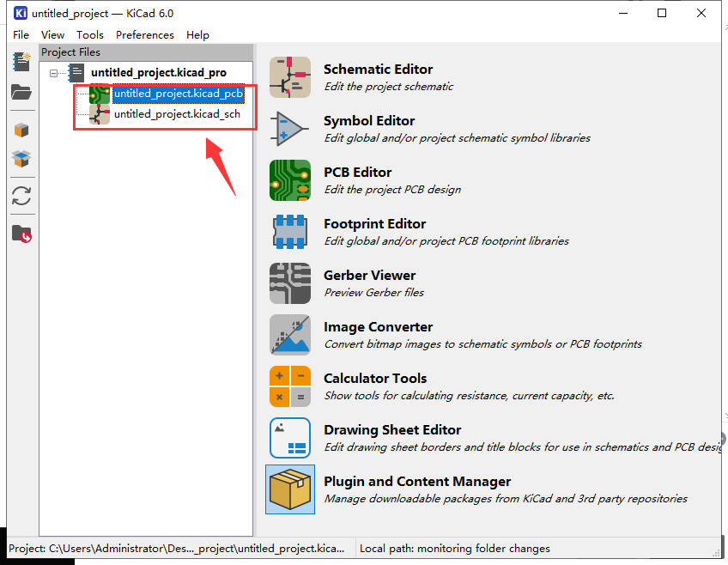Image resolution: width=728 pixels, height=565 pixels.
Task: Maximize the KiCad window
Action: pyautogui.click(x=662, y=13)
